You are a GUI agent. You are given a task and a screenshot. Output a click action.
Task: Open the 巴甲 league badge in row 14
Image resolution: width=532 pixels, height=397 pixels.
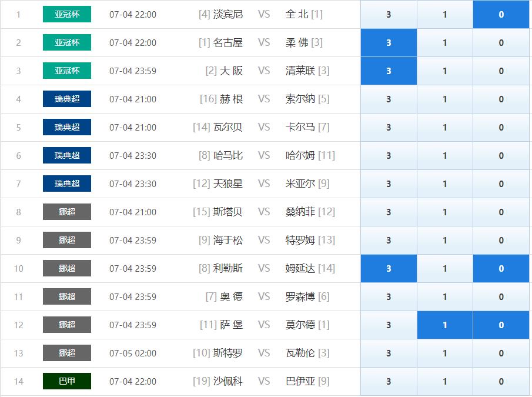point(67,381)
